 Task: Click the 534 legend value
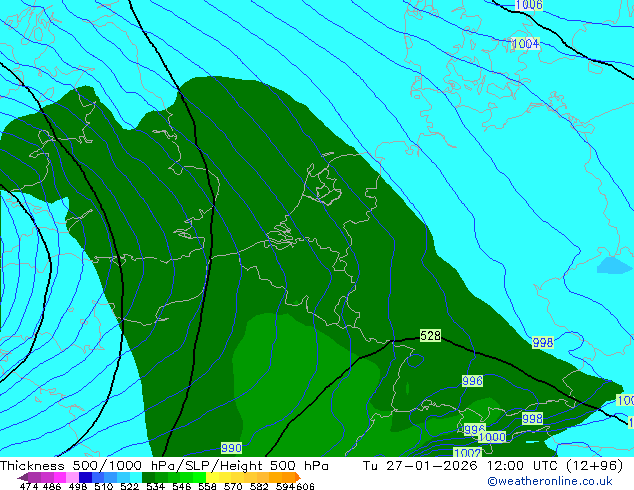[155, 486]
